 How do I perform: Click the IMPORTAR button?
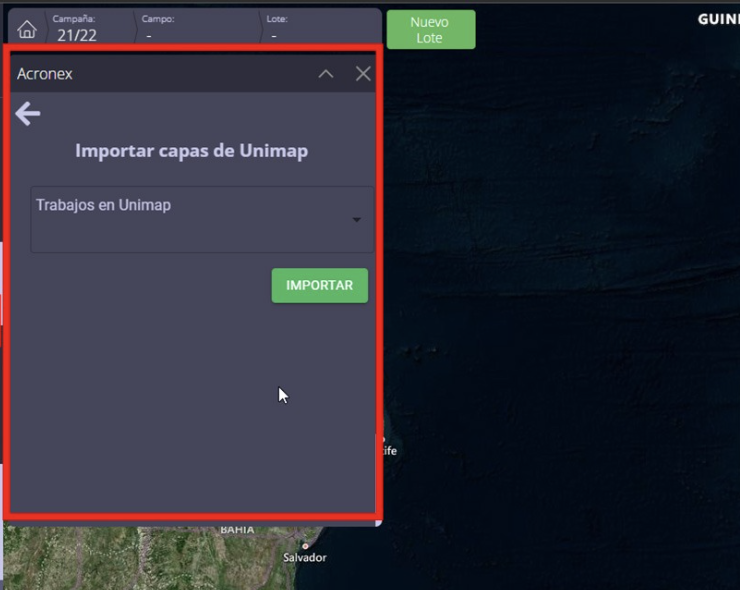click(320, 286)
